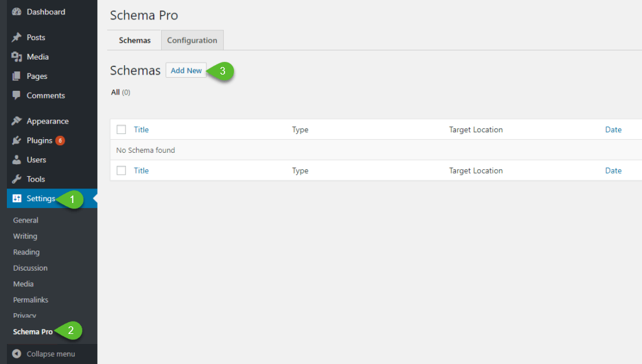This screenshot has width=642, height=364.
Task: Open General settings submenu link
Action: (x=26, y=220)
